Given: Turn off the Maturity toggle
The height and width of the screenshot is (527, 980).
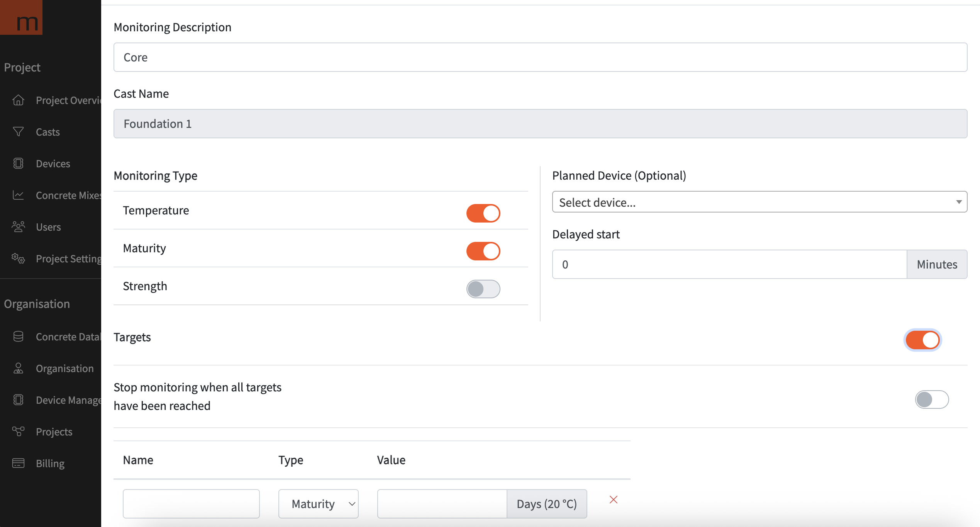Looking at the screenshot, I should pyautogui.click(x=483, y=251).
